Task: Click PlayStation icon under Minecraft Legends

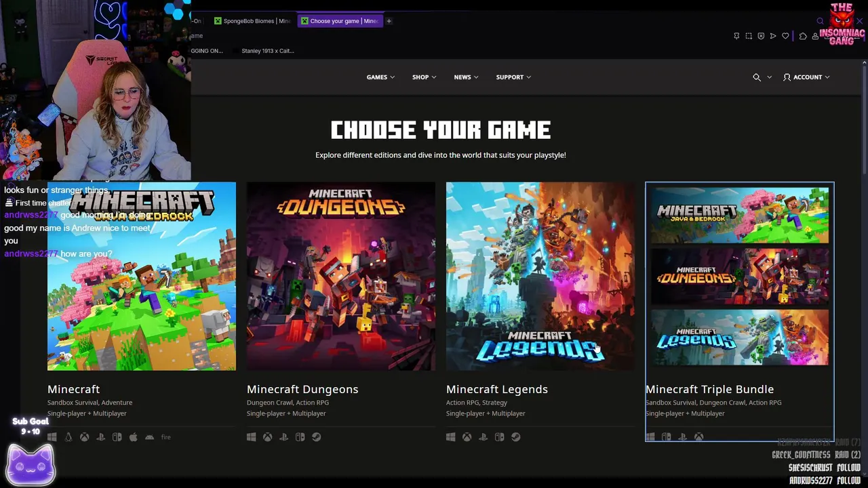Action: [x=483, y=437]
